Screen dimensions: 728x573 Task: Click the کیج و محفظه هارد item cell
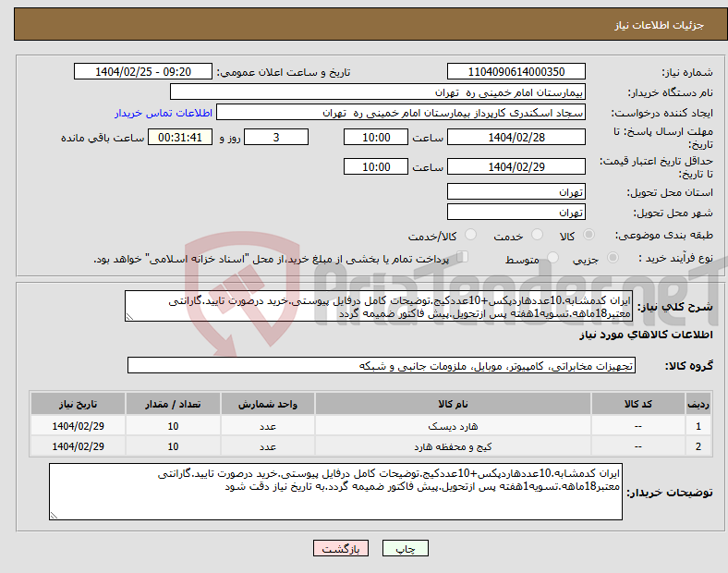point(453,446)
